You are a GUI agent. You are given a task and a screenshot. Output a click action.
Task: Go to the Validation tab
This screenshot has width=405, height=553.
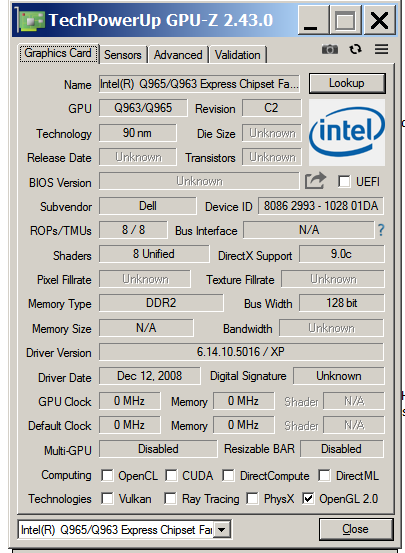[x=237, y=55]
